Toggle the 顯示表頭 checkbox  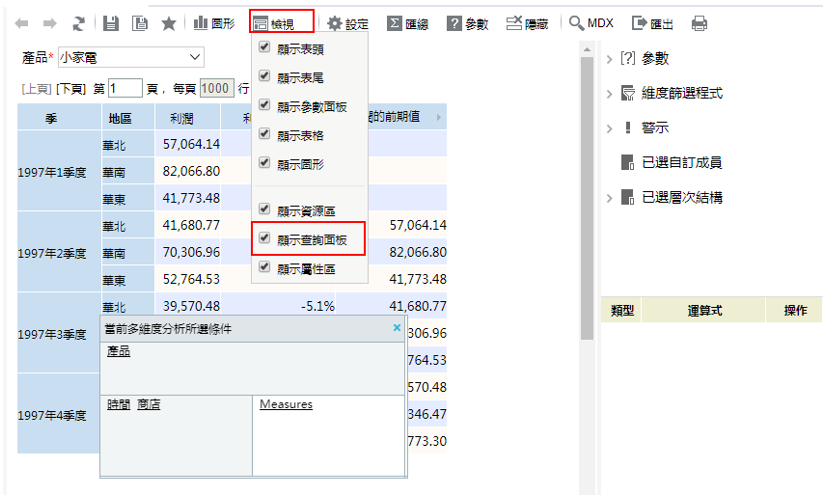pos(264,48)
